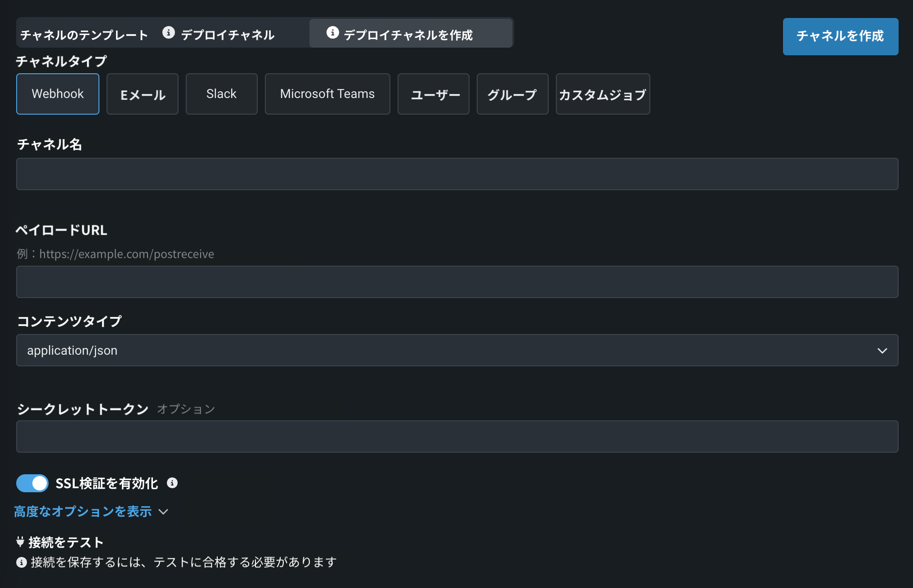Choose Microsoft Teams channel type
The height and width of the screenshot is (588, 913).
pyautogui.click(x=327, y=94)
